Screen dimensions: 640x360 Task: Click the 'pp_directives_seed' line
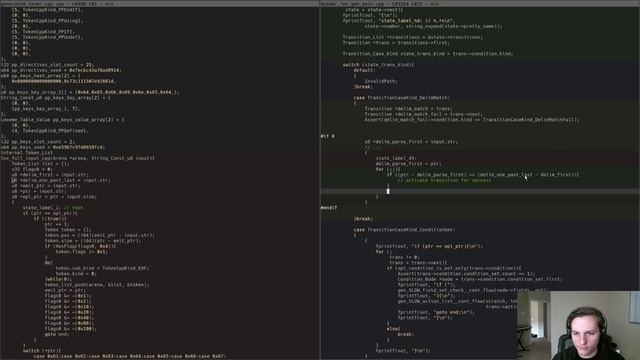tap(61, 70)
